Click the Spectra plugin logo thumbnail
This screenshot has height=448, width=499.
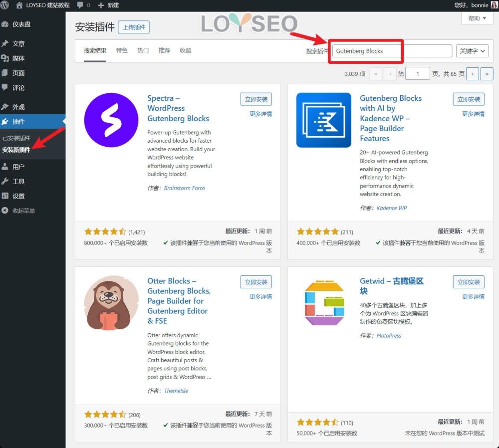pos(111,121)
